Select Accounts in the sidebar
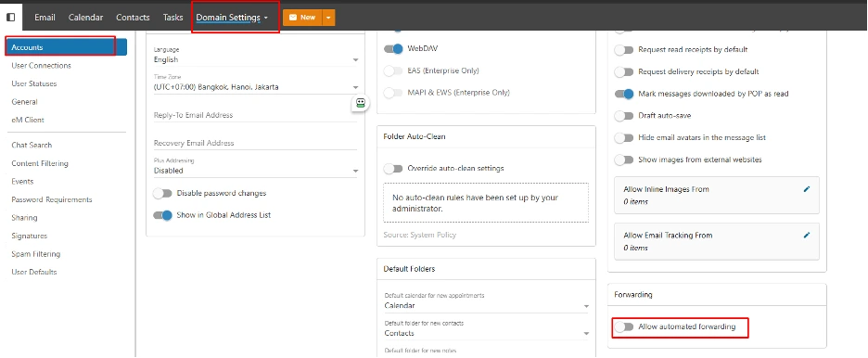Viewport: 868px width, 358px height. click(x=67, y=47)
